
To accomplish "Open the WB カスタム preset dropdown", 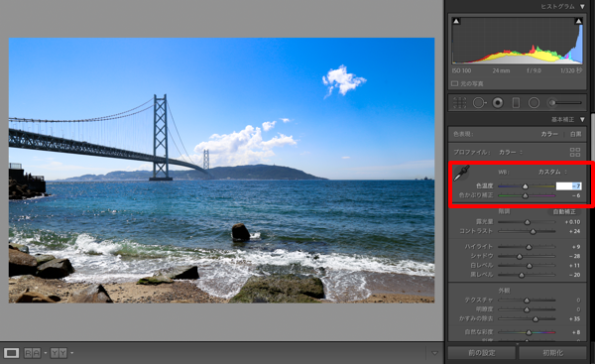I will pyautogui.click(x=552, y=172).
